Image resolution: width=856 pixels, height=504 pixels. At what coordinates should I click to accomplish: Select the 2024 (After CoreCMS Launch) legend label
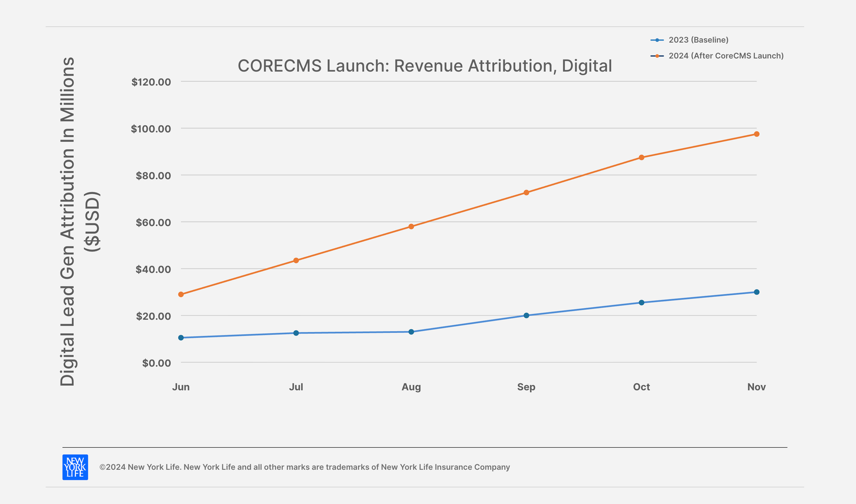[x=726, y=56]
